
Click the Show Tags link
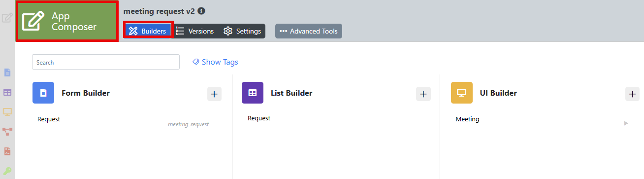(x=215, y=62)
